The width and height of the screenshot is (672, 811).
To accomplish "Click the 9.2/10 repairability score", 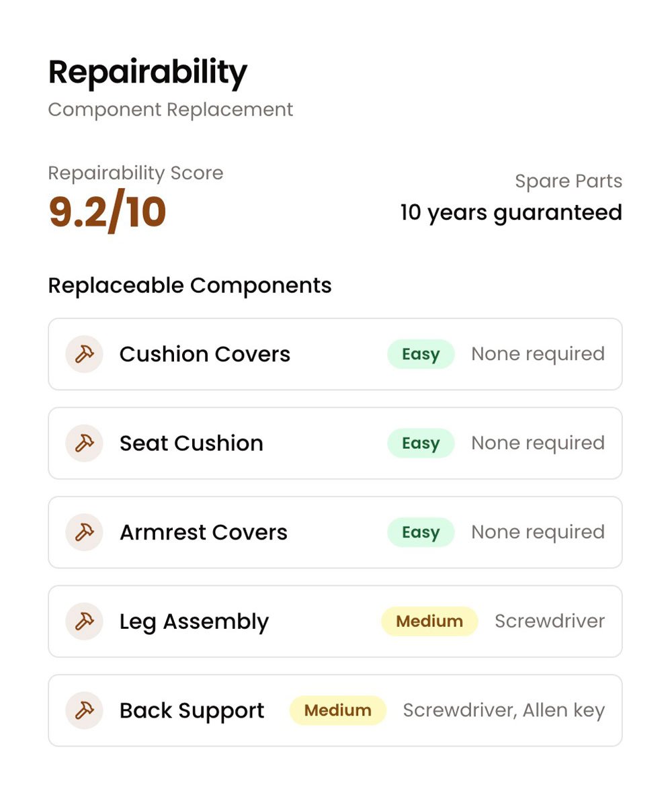I will (108, 212).
